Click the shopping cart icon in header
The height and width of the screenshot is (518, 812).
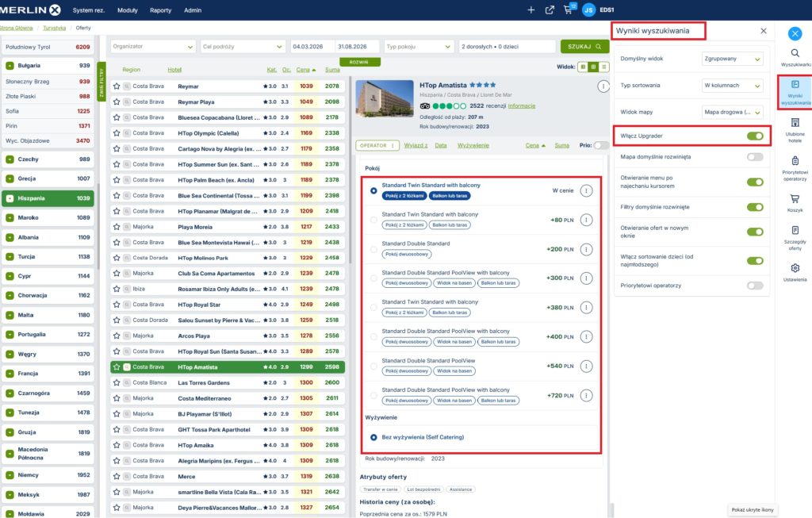[568, 10]
